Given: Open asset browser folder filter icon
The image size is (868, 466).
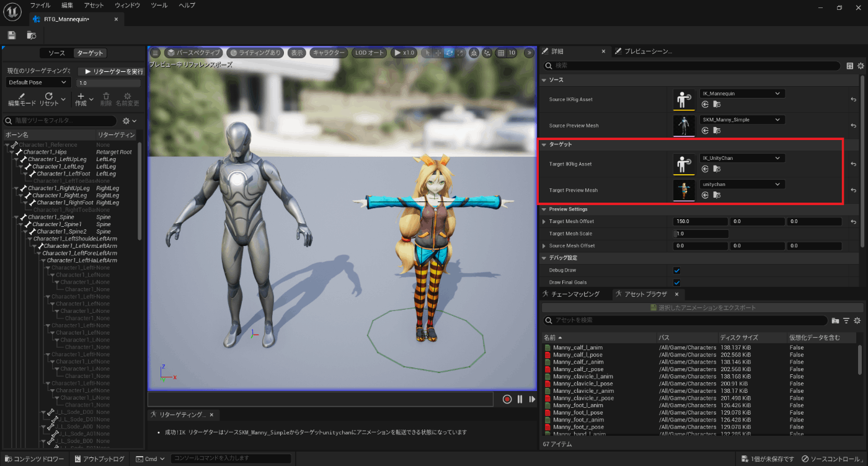Looking at the screenshot, I should point(835,320).
